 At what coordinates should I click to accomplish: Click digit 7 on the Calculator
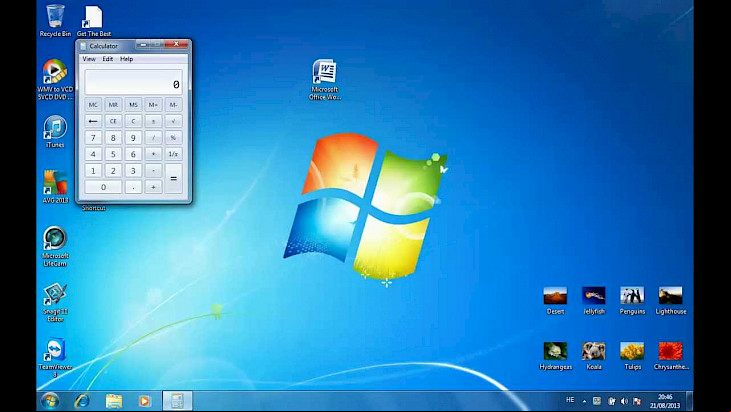click(x=93, y=137)
